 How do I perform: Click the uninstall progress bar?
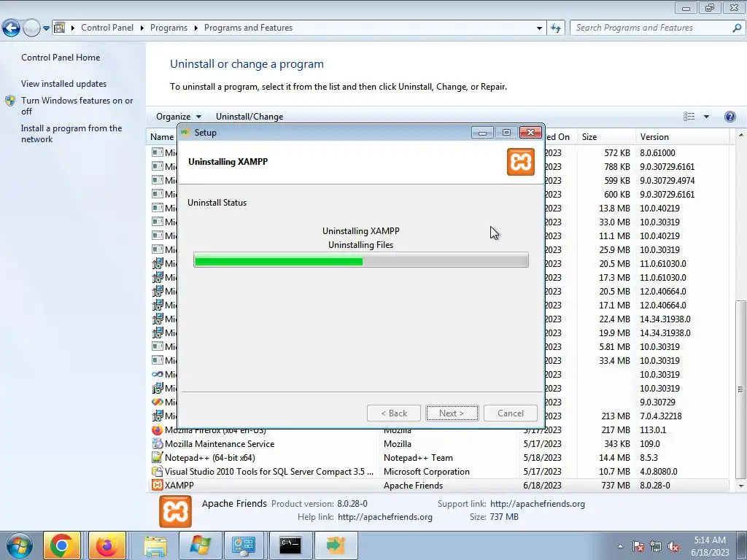pos(360,260)
